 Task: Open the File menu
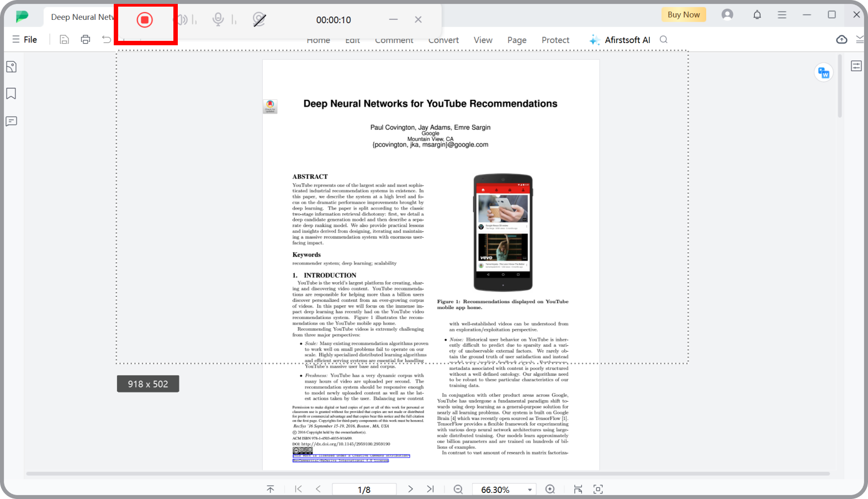[25, 40]
